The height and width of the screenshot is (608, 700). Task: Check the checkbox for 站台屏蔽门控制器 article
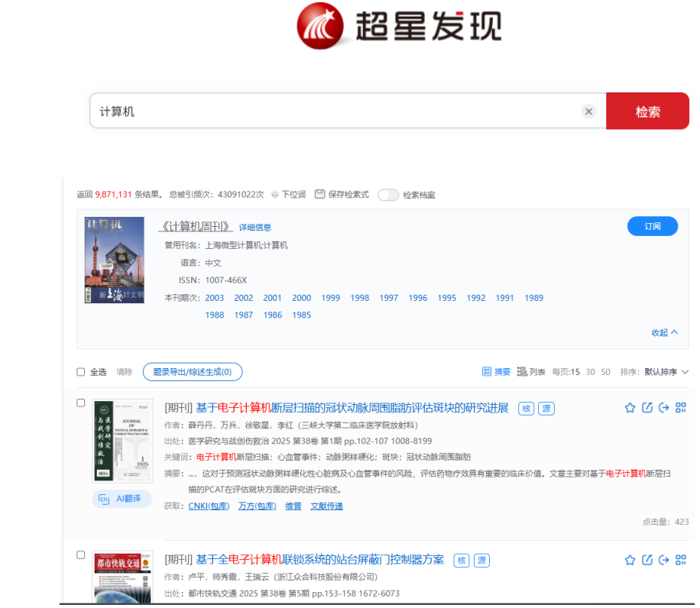click(81, 555)
